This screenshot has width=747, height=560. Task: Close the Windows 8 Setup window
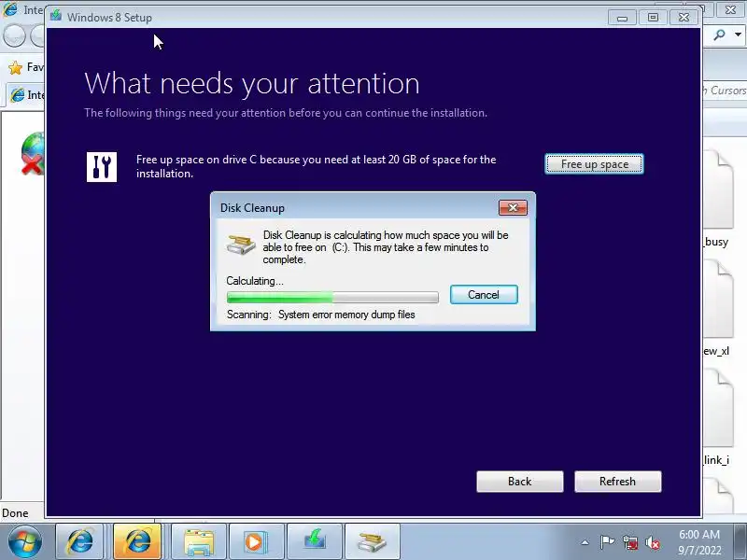[x=684, y=18]
